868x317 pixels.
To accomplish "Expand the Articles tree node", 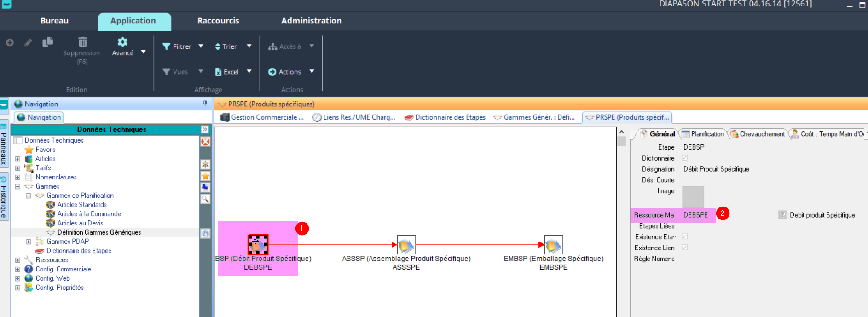I will coord(17,159).
